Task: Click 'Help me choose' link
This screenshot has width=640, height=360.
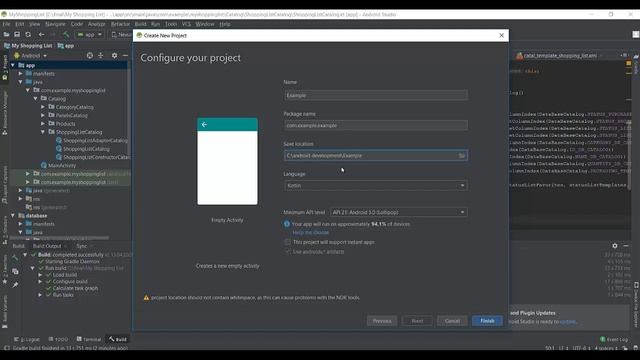Action: coord(311,233)
